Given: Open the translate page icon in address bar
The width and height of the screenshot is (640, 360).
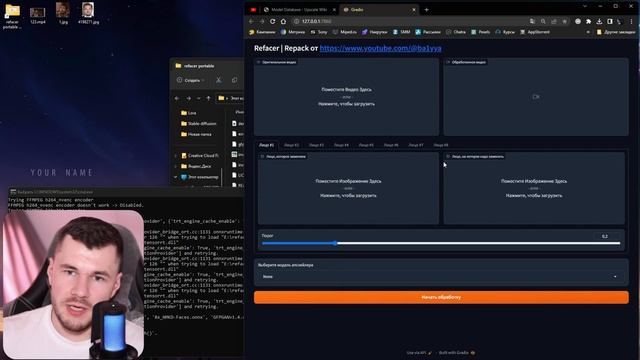Looking at the screenshot, I should 533,21.
